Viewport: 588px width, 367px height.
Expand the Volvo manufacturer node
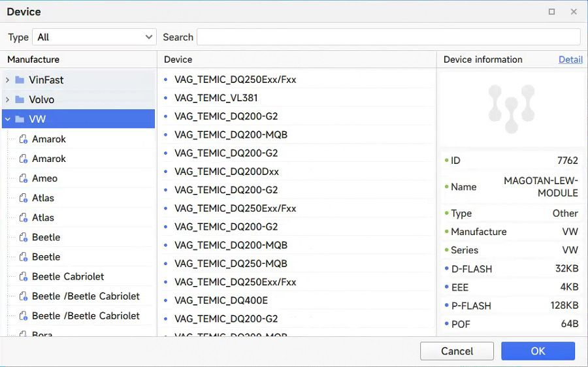coord(7,100)
